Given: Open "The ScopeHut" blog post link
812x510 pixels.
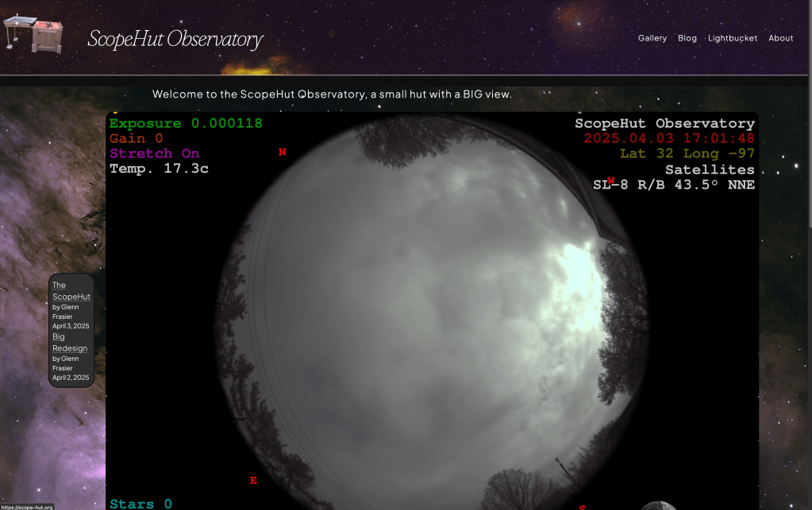Looking at the screenshot, I should coord(71,291).
